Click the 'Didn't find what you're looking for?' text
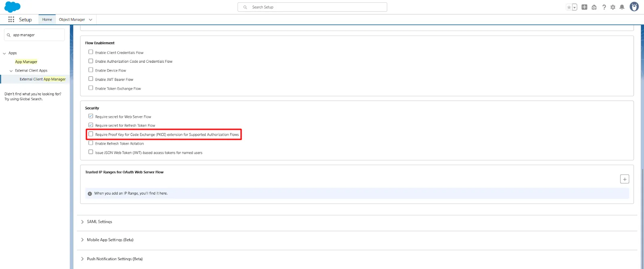The image size is (644, 269). coord(33,94)
